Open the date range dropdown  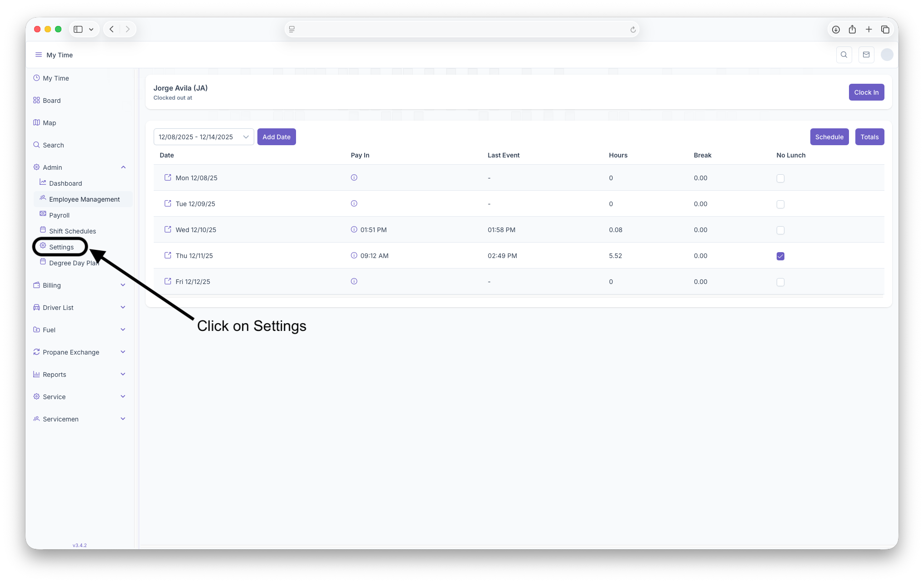coord(203,137)
